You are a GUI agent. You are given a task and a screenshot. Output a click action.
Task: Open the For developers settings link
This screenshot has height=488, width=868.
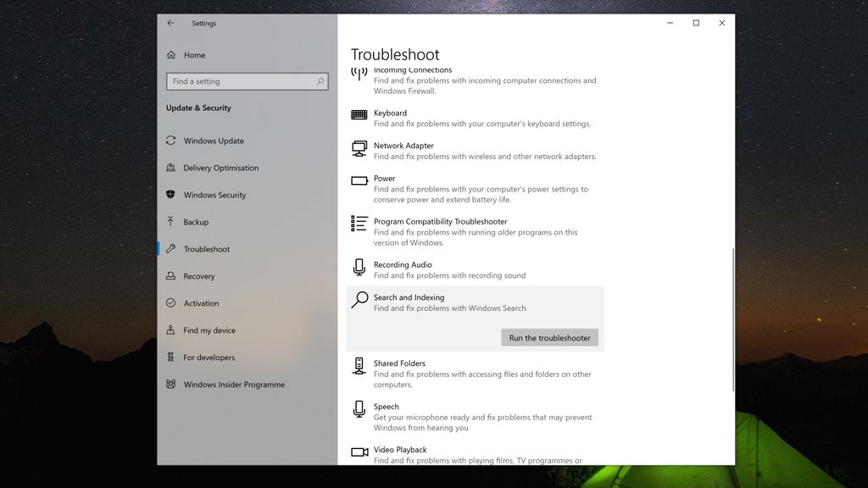click(x=209, y=357)
